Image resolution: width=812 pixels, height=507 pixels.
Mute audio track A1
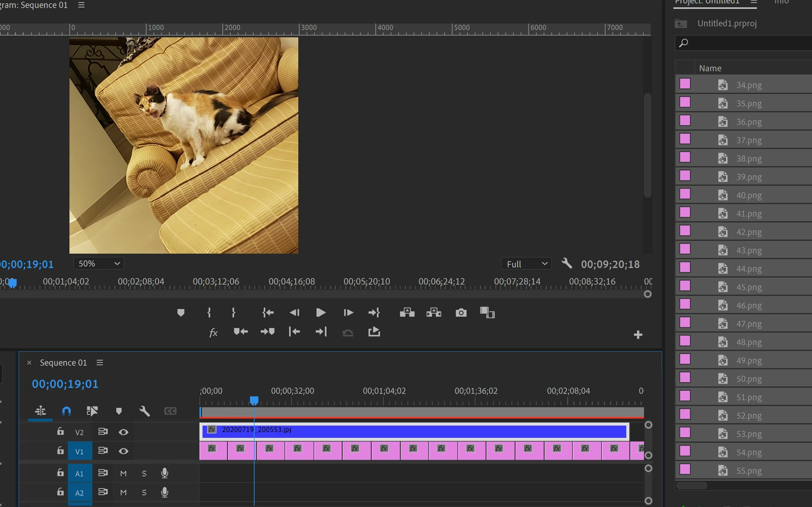[x=123, y=473]
